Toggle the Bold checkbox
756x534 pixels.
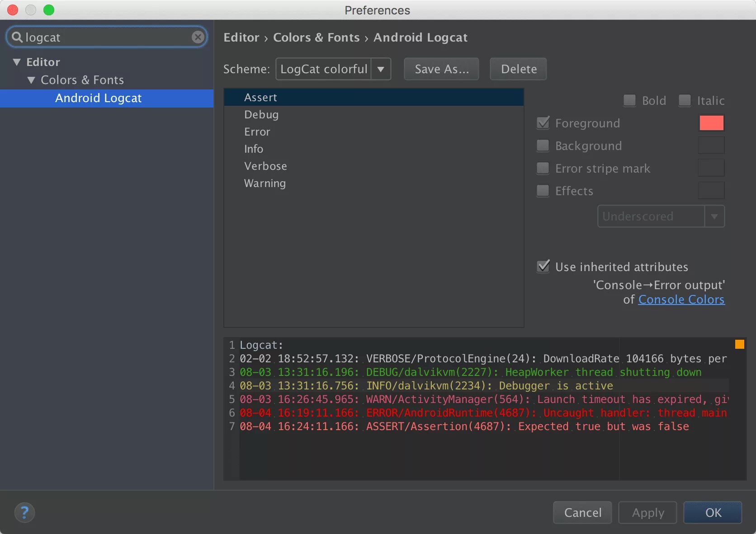coord(629,100)
